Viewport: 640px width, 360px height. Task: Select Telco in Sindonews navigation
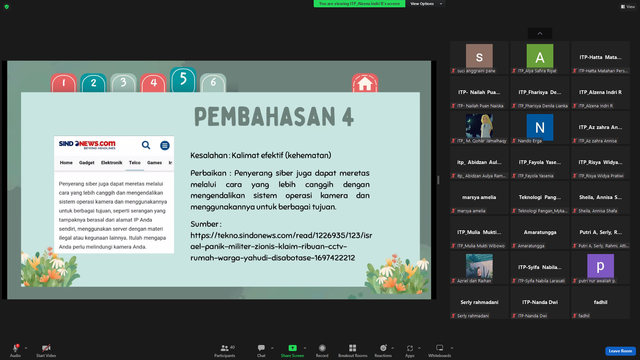135,162
